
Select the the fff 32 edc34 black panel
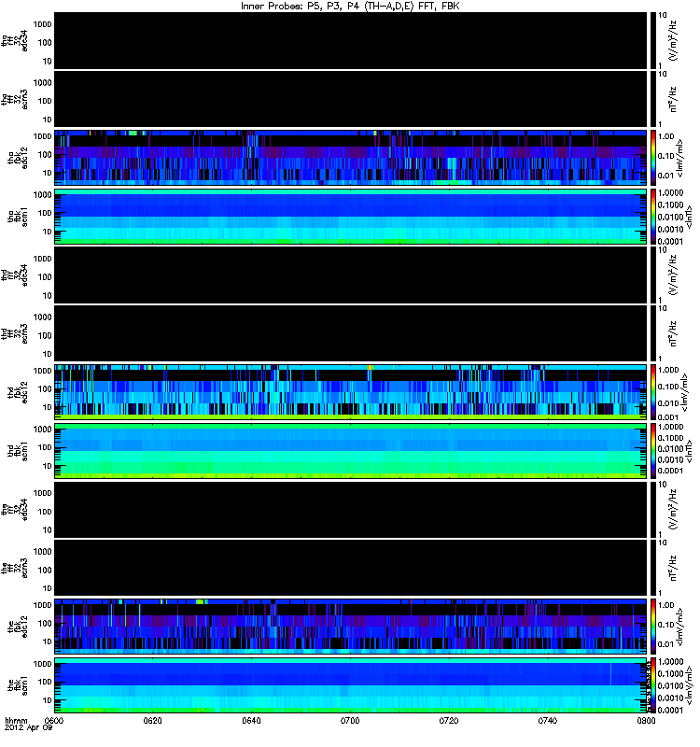351,510
